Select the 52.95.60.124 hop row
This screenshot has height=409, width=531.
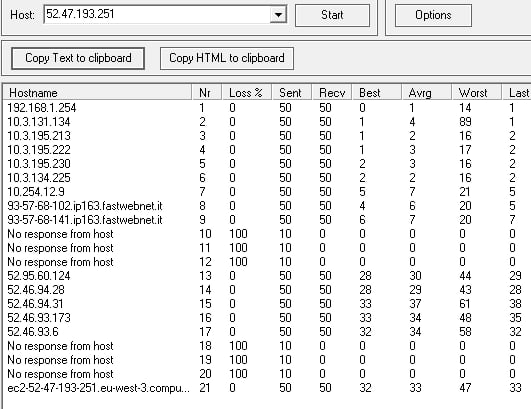(x=267, y=276)
